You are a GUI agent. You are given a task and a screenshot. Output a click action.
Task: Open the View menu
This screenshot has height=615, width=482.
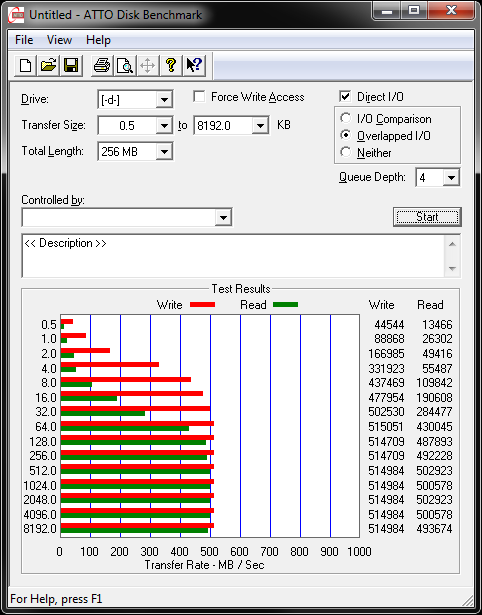click(x=59, y=40)
